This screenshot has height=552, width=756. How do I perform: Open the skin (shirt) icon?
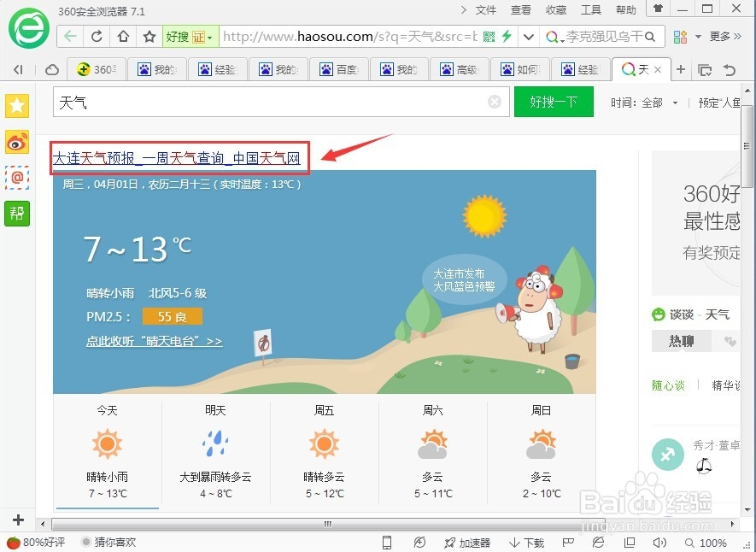pyautogui.click(x=658, y=9)
